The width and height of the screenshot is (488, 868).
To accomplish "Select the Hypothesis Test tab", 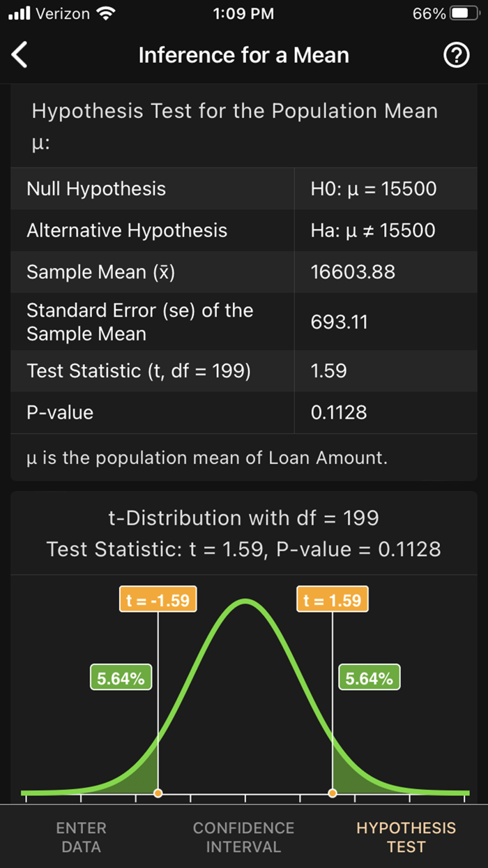I will coord(406,837).
